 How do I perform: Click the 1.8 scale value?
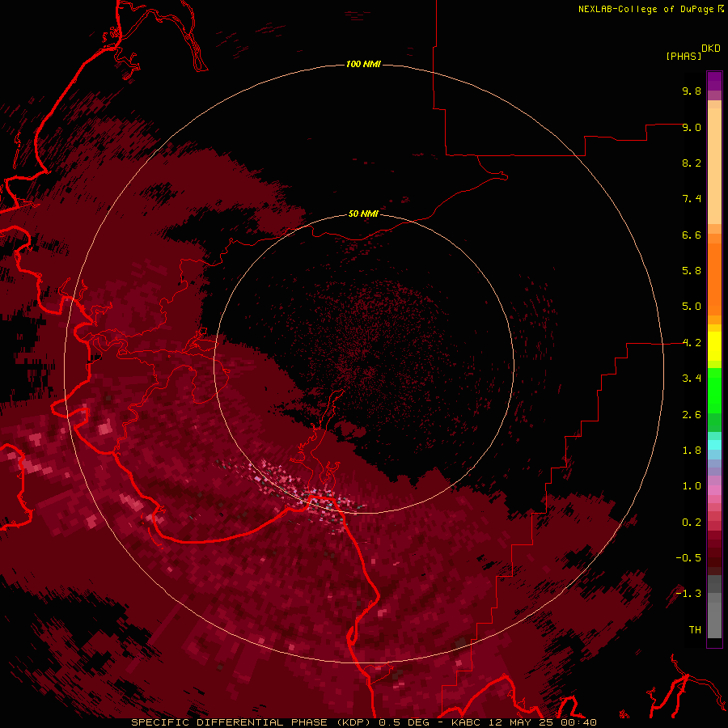(692, 451)
